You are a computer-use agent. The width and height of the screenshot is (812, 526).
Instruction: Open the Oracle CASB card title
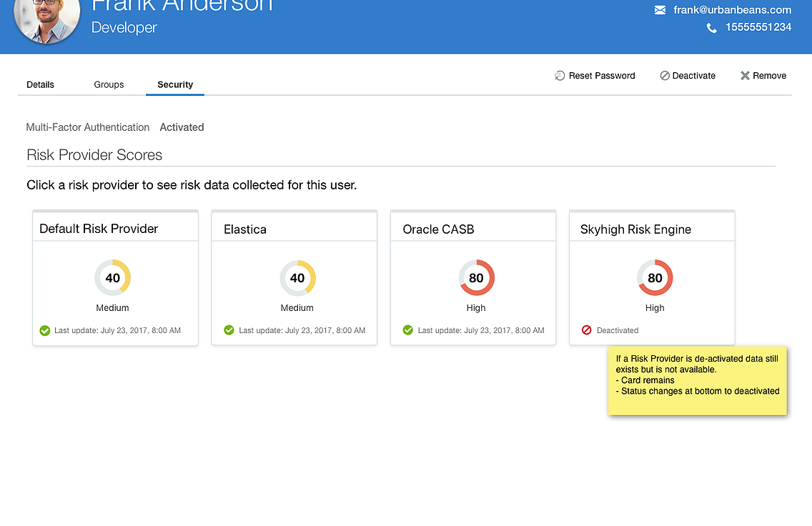[x=439, y=229]
